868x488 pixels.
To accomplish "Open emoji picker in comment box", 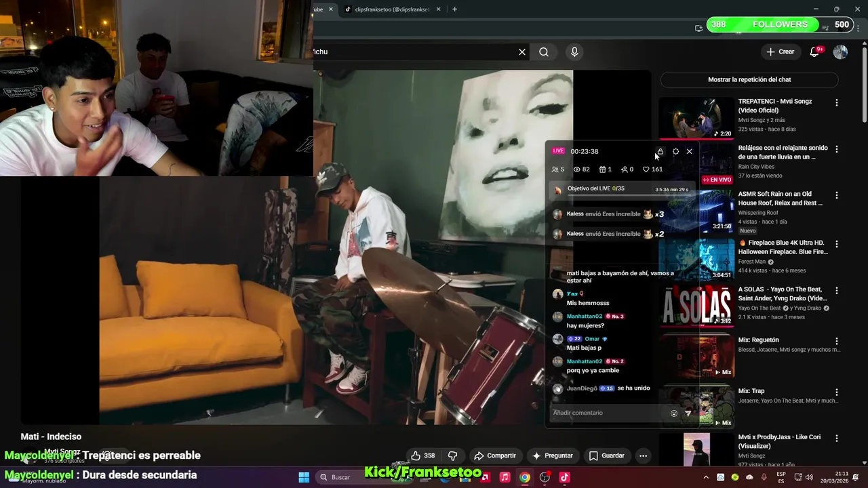I will (x=674, y=413).
